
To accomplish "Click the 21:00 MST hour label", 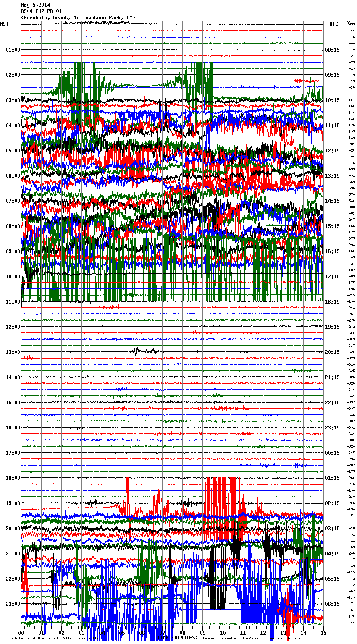I will click(13, 553).
